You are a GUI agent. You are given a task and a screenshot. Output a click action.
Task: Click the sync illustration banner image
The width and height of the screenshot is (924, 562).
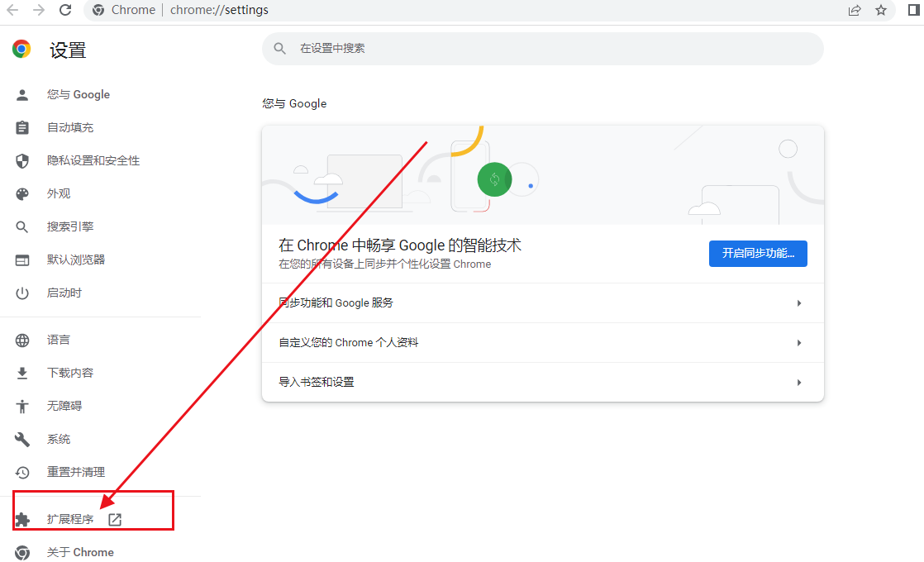(x=543, y=175)
